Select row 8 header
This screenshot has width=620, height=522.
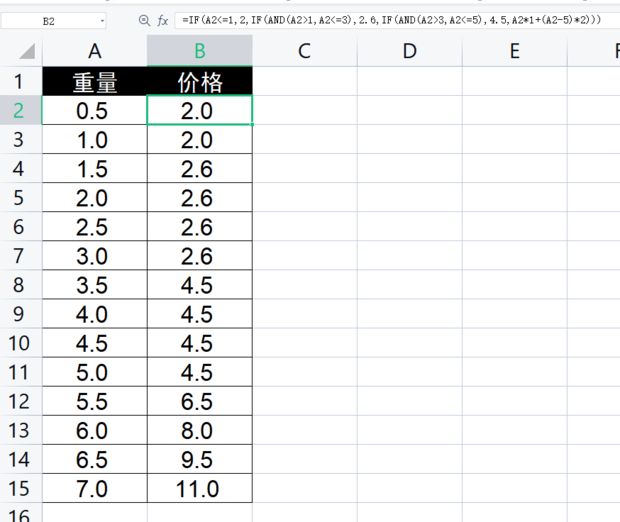tap(21, 285)
